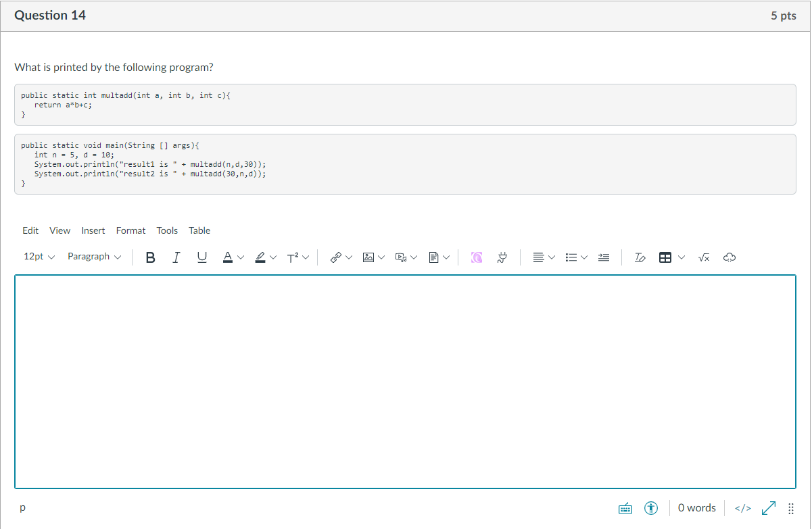The width and height of the screenshot is (812, 529).
Task: Click the text color A button
Action: [x=227, y=257]
